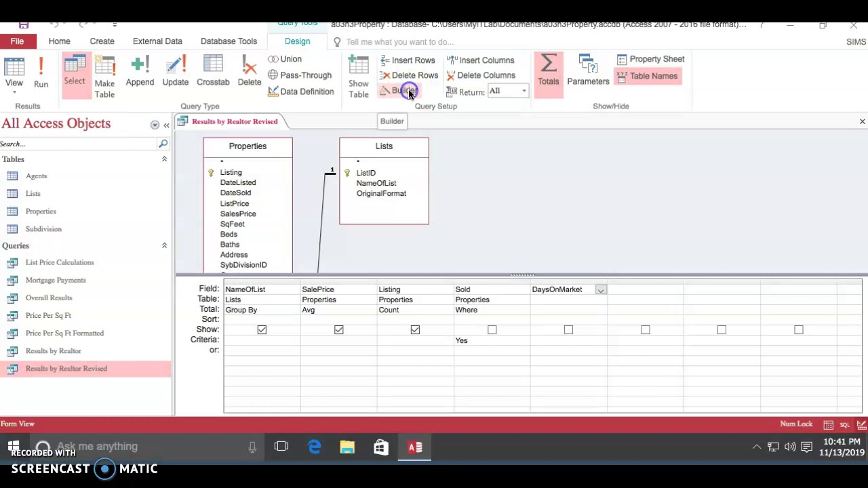Check Show box for Sold column
The image size is (868, 488).
click(x=492, y=329)
